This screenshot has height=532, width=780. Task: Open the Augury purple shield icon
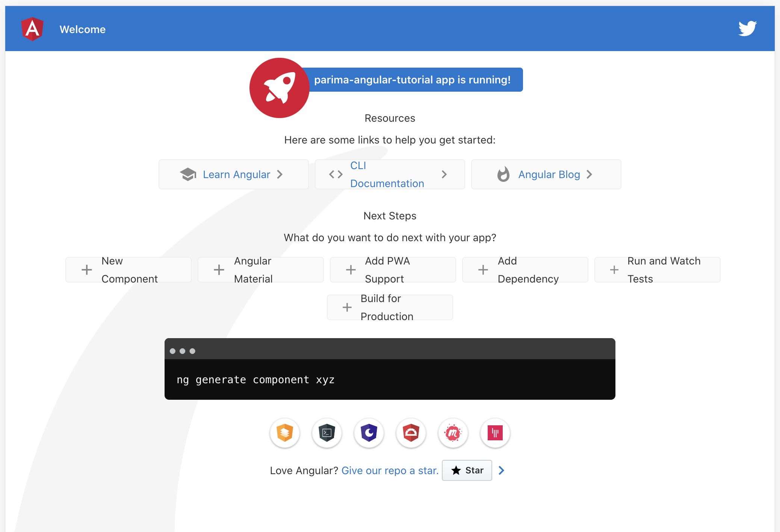click(x=369, y=433)
